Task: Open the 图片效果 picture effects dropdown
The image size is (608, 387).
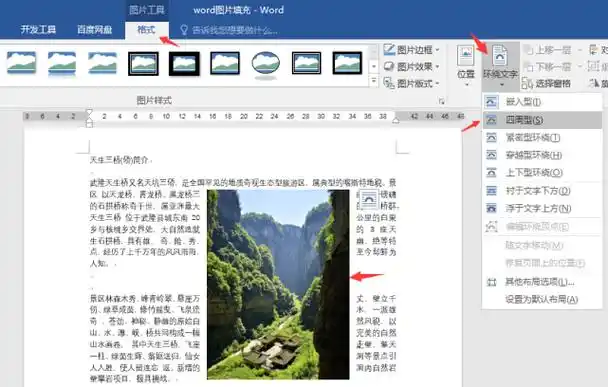Action: pyautogui.click(x=412, y=66)
